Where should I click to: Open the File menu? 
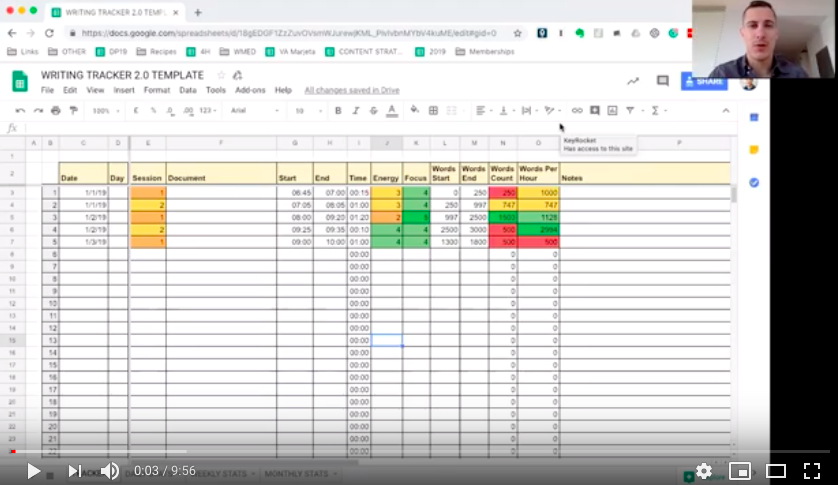48,90
